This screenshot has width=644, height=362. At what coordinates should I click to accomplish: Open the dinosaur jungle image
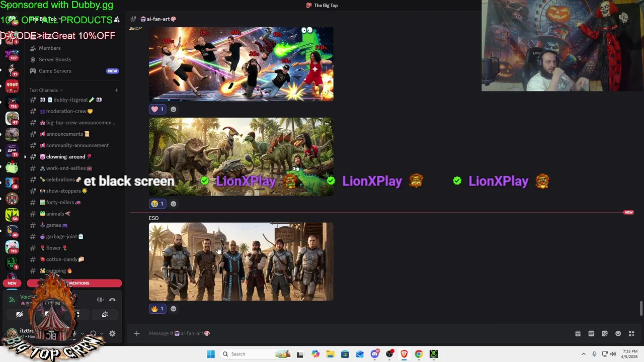[241, 157]
